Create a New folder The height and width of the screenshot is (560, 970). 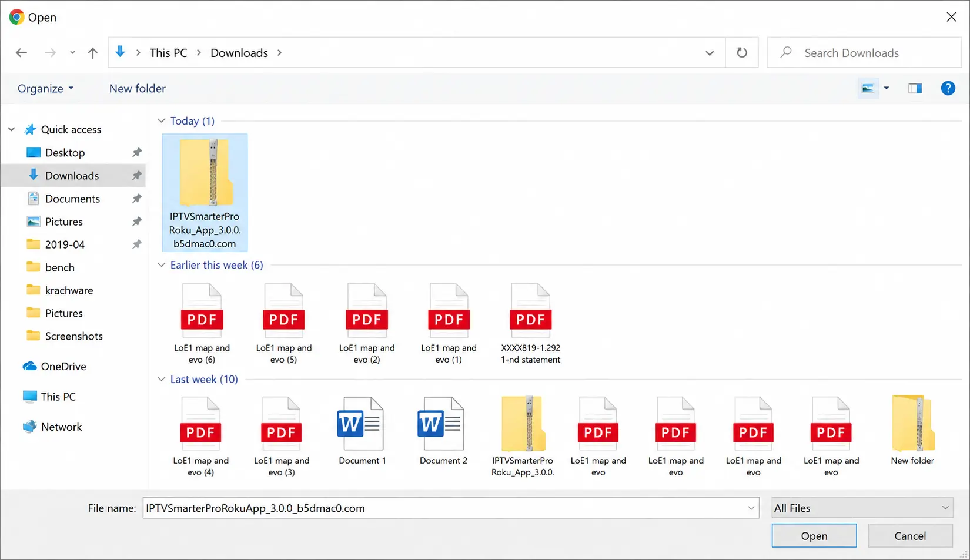pos(138,89)
